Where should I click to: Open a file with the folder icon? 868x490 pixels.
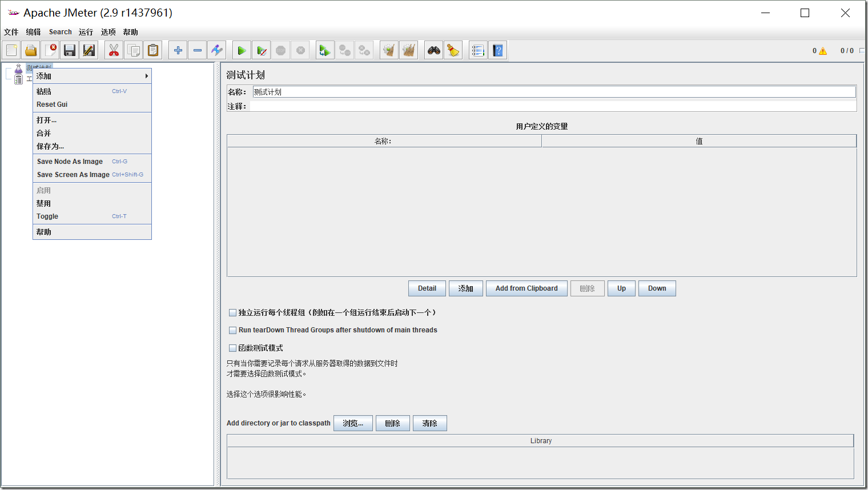point(31,50)
